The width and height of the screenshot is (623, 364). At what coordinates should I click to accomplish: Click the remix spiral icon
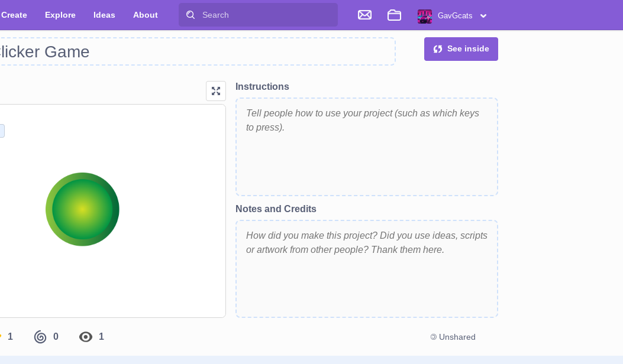[x=40, y=336]
